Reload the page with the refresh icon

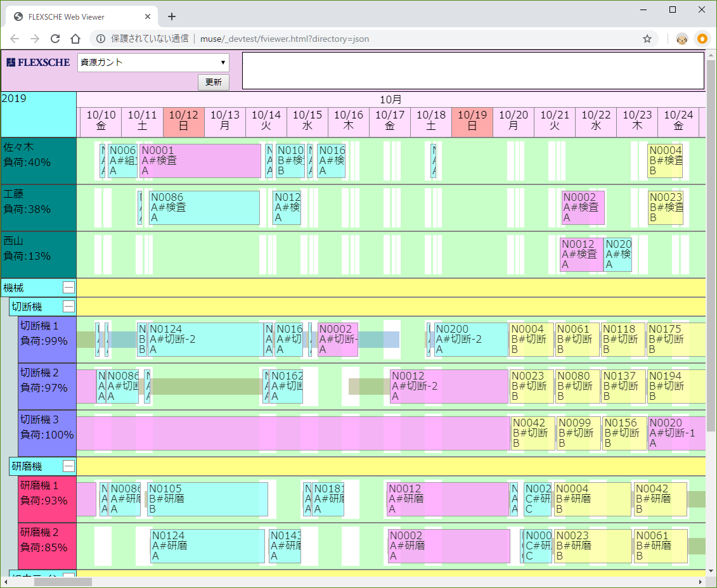click(x=55, y=39)
